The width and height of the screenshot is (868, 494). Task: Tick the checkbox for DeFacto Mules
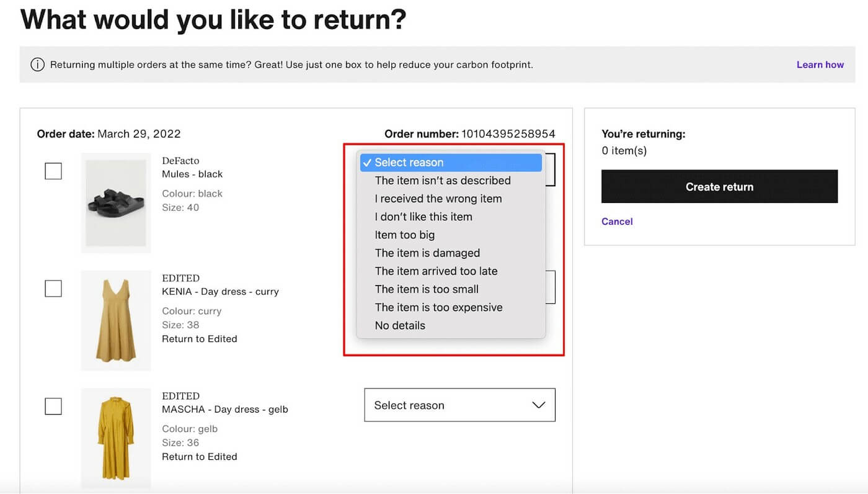(x=53, y=171)
